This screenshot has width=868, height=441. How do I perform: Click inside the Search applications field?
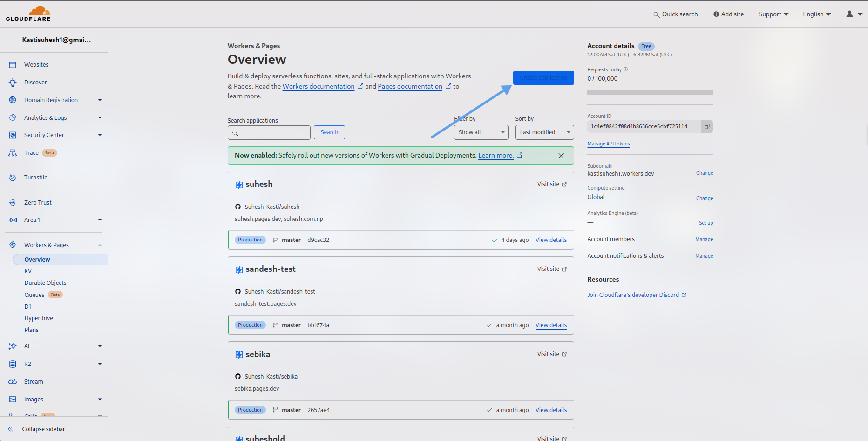point(269,132)
